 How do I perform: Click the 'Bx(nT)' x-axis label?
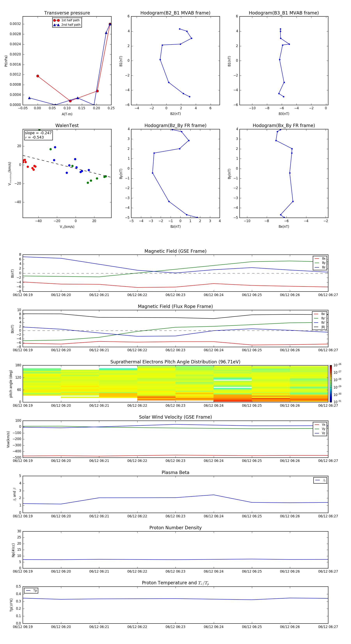[x=284, y=227]
